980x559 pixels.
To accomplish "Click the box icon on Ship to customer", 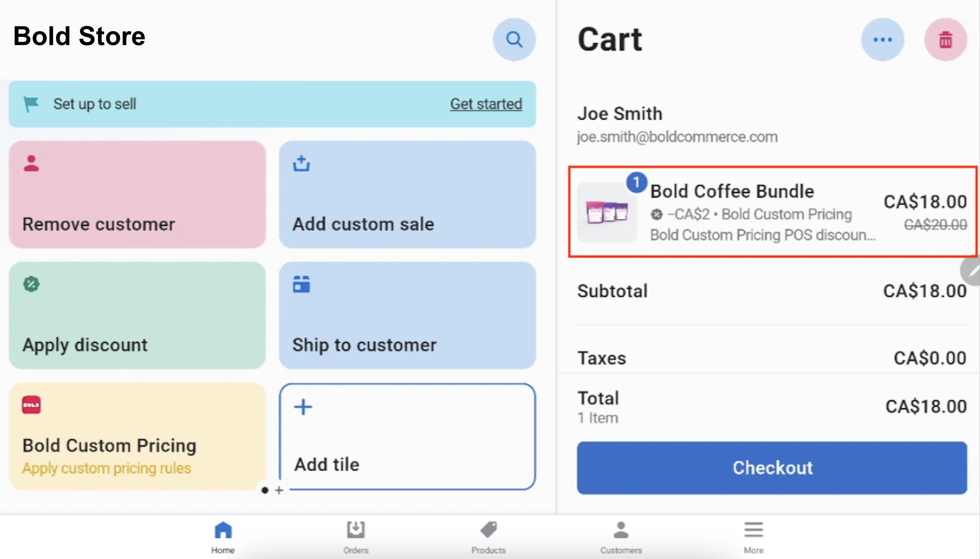I will pyautogui.click(x=301, y=284).
